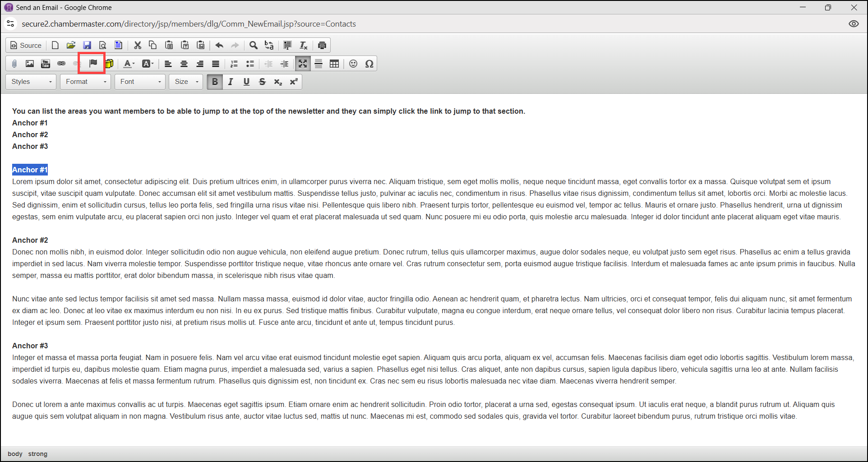868x462 pixels.
Task: Toggle the Maximize editor button
Action: (x=303, y=64)
